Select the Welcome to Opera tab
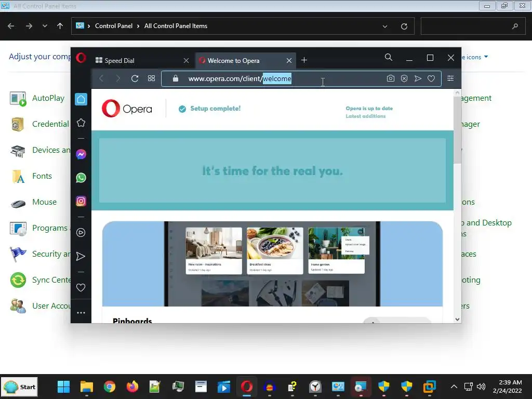Screen dimensions: 532x399 click(x=245, y=60)
